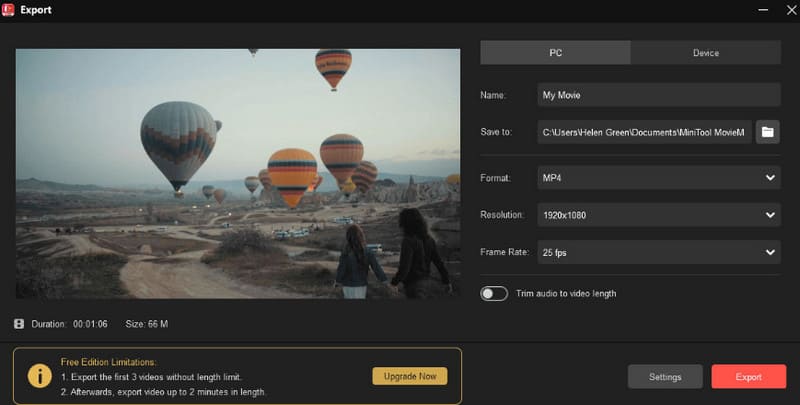Click the Upgrade Now button
The width and height of the screenshot is (800, 405).
[410, 376]
